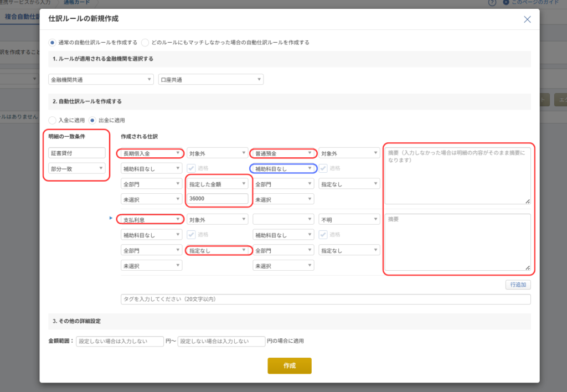This screenshot has width=567, height=392.
Task: Click the help question mark icon
Action: [x=492, y=3]
